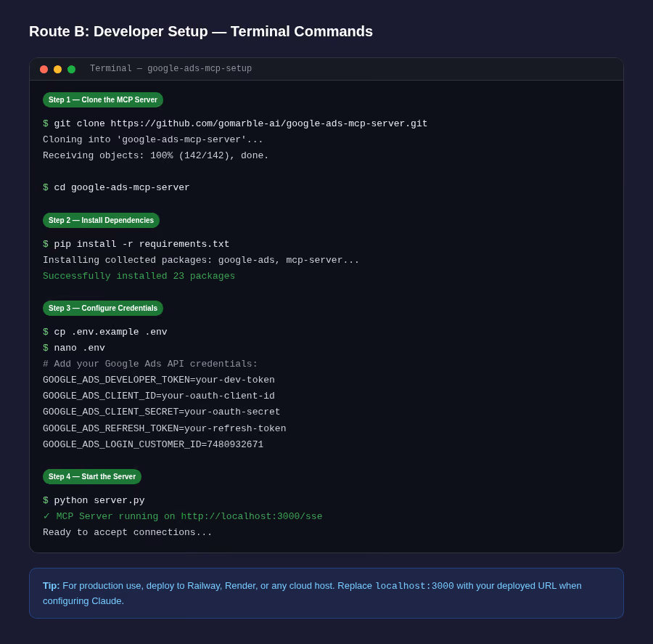Click the yellow minimize dot in terminal header
The image size is (653, 644).
pyautogui.click(x=57, y=69)
